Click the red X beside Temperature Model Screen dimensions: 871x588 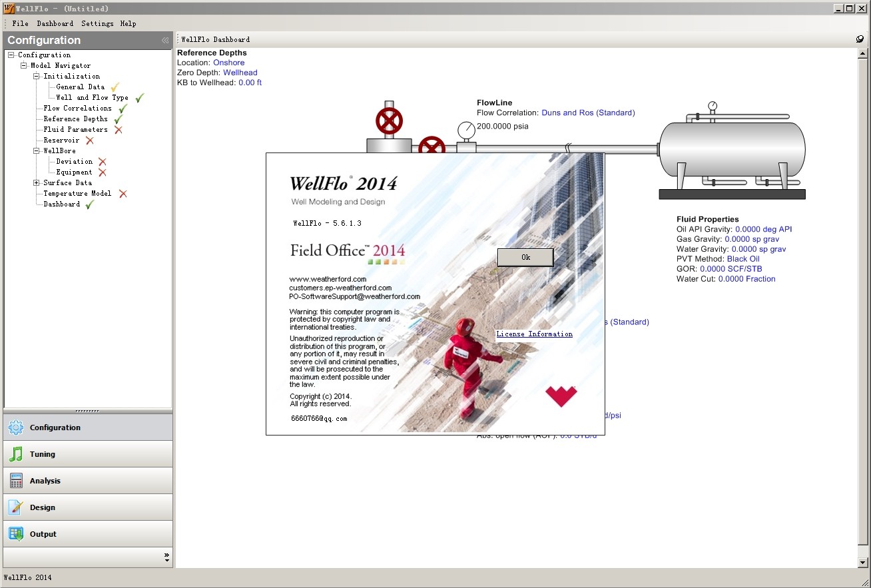[123, 194]
